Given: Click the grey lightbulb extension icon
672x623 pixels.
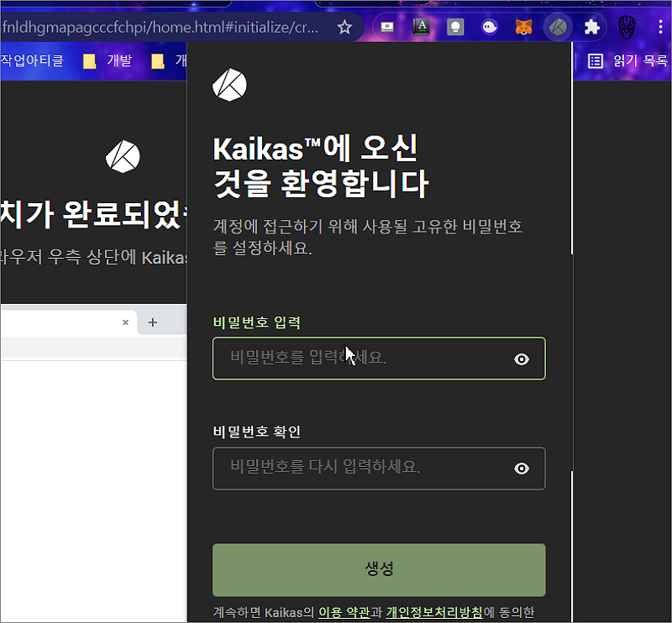Looking at the screenshot, I should click(455, 27).
